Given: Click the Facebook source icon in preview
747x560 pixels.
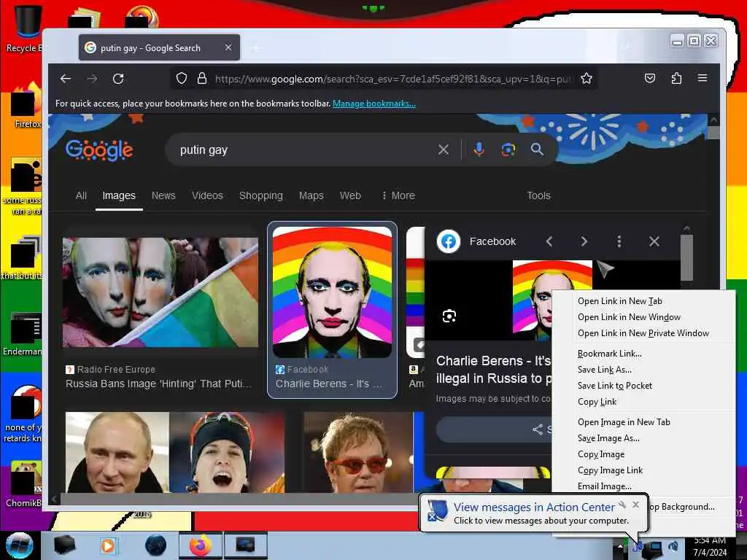Looking at the screenshot, I should coord(449,241).
